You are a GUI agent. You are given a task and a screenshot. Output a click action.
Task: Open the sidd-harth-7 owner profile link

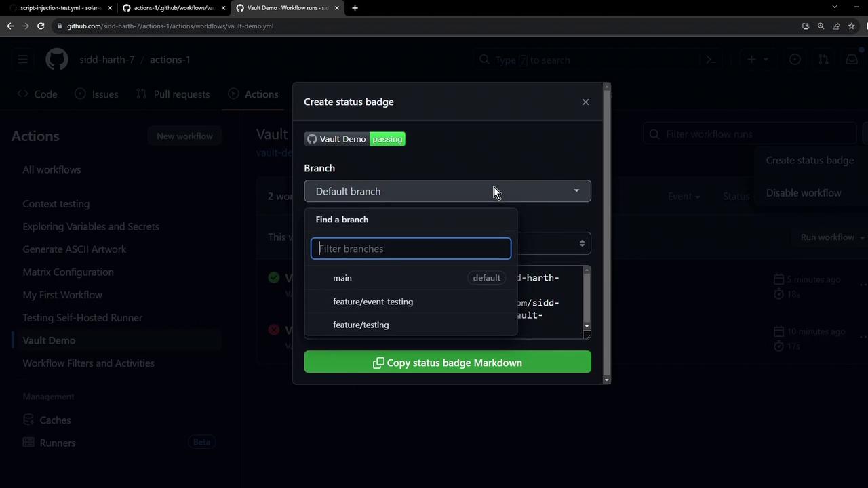pos(106,60)
